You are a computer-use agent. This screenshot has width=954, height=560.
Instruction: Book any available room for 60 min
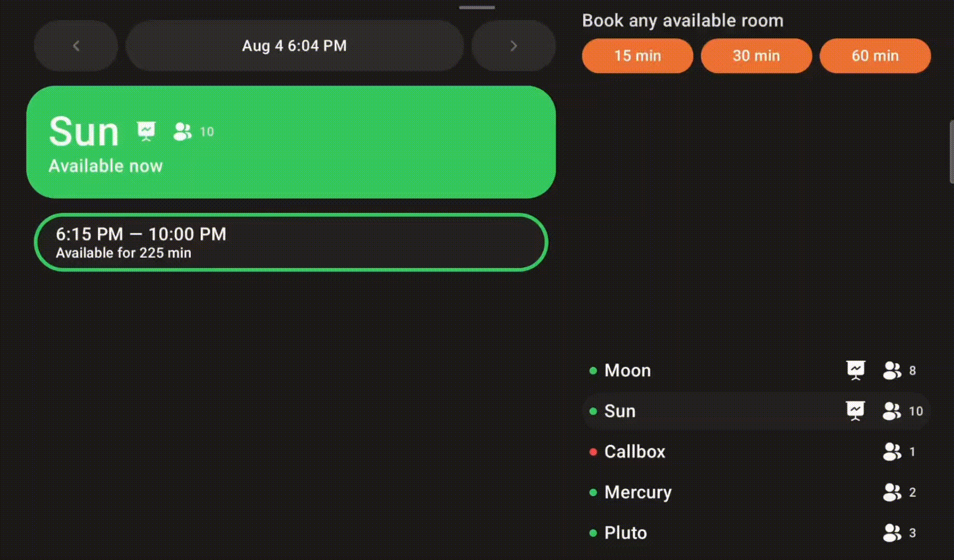coord(875,55)
